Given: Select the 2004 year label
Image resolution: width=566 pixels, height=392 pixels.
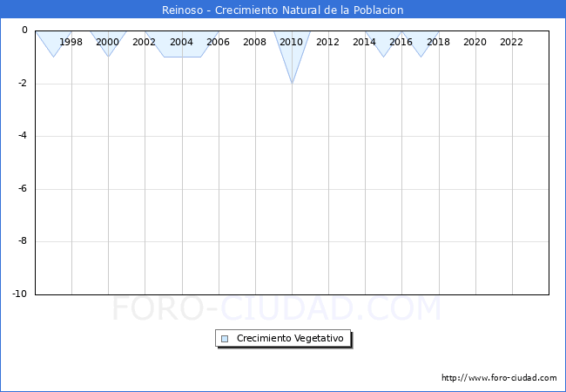Looking at the screenshot, I should 182,42.
